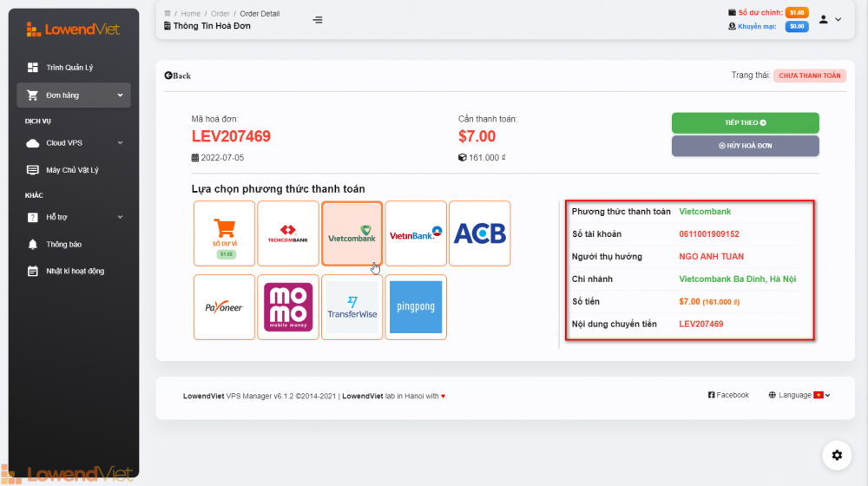Click the cloud icon in the sidebar
The width and height of the screenshot is (868, 486).
coord(33,143)
